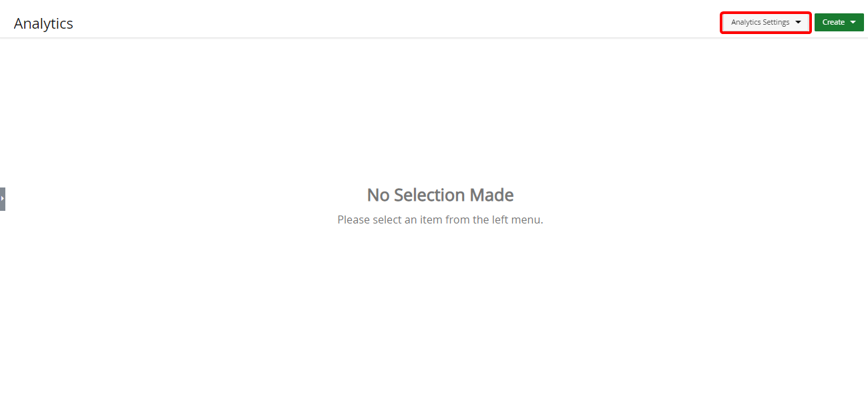Click the caret arrow beside Analytics Settings
Viewport: 868px width, 403px height.
pos(798,22)
